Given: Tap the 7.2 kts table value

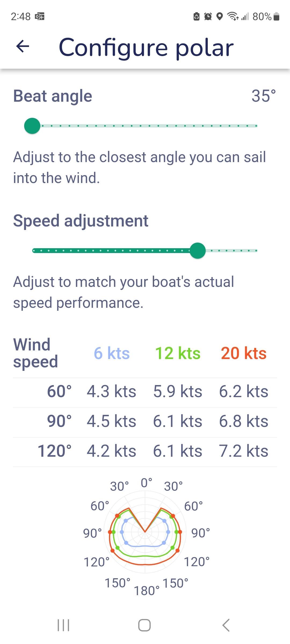Looking at the screenshot, I should pyautogui.click(x=244, y=451).
